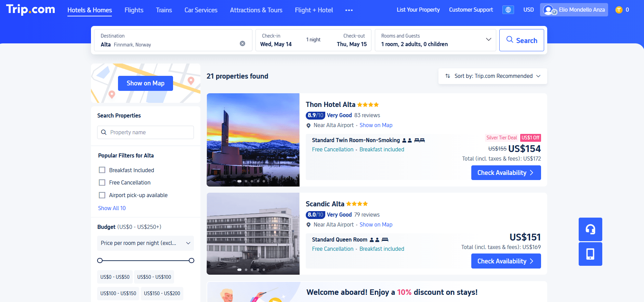
Task: Click the Trip.com logo
Action: click(30, 10)
